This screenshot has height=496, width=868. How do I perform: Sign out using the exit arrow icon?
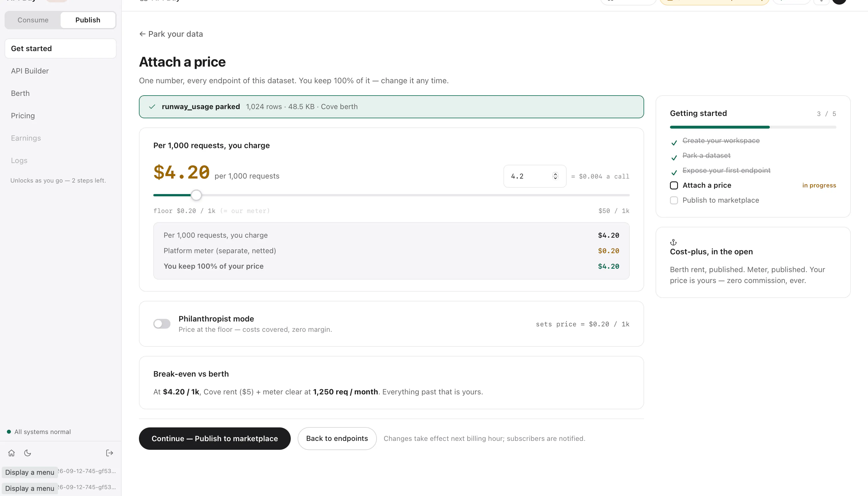pyautogui.click(x=109, y=453)
